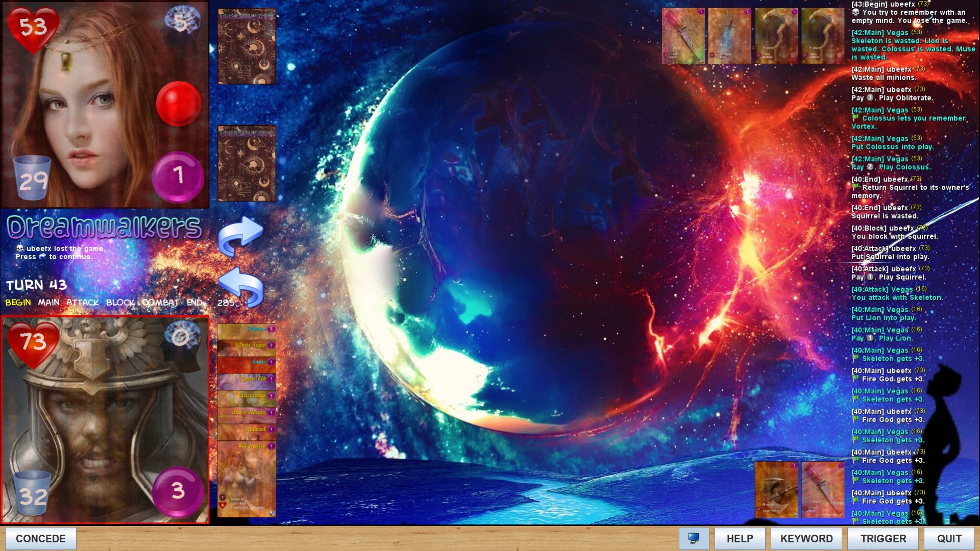Select the COMBAT phase label

coord(160,303)
